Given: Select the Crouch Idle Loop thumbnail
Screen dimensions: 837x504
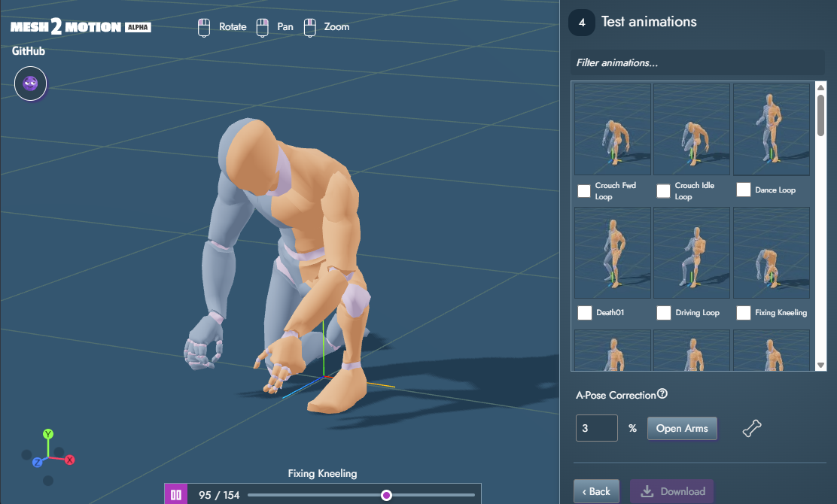Looking at the screenshot, I should tap(691, 129).
